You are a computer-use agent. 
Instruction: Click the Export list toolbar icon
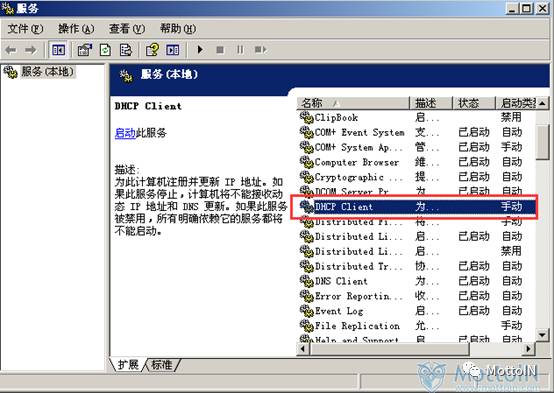(126, 50)
